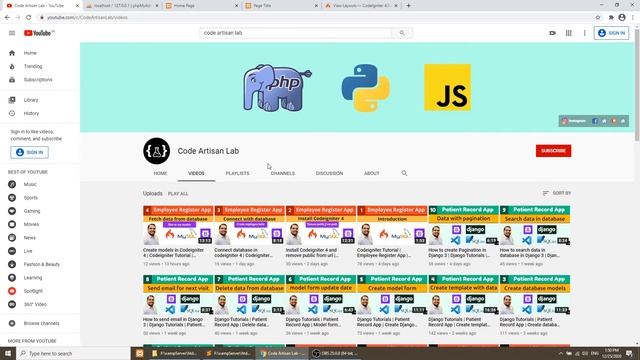640x360 pixels.
Task: Click the sidebar SIGN IN button
Action: pyautogui.click(x=29, y=152)
